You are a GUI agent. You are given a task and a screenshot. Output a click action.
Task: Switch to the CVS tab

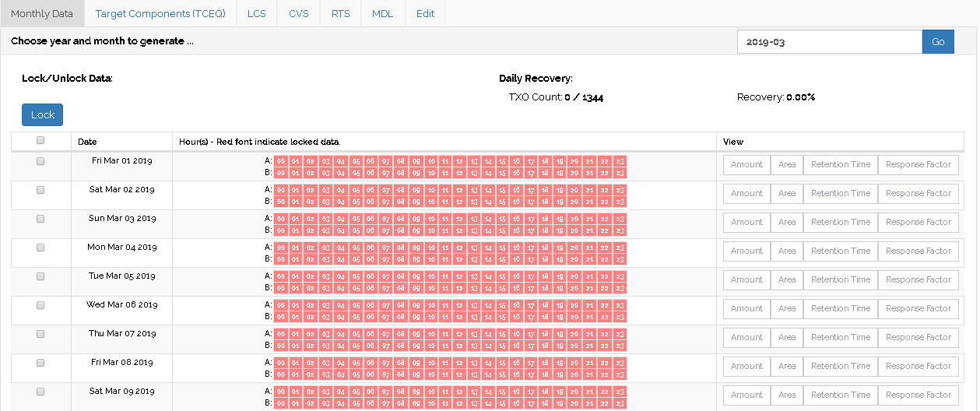point(298,14)
